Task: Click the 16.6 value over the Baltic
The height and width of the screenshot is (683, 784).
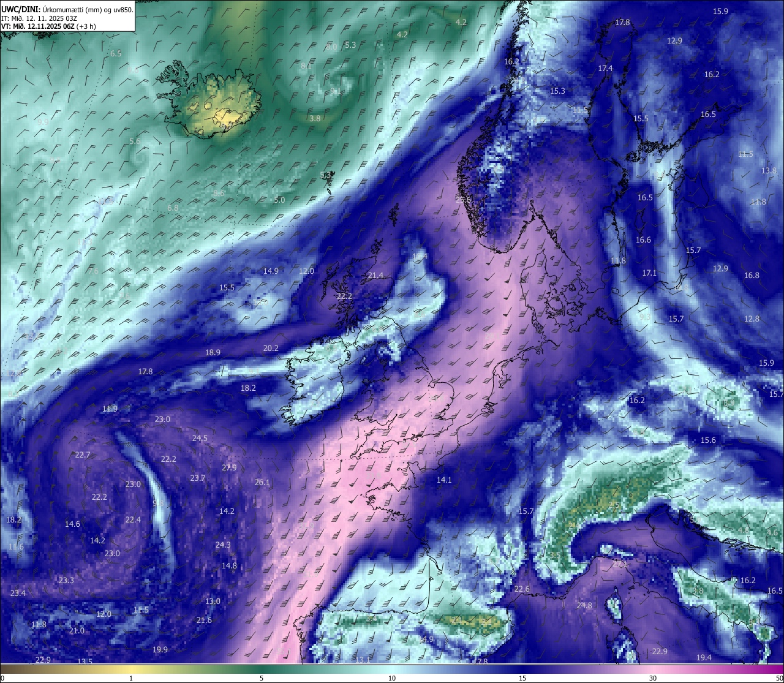Action: [x=643, y=240]
